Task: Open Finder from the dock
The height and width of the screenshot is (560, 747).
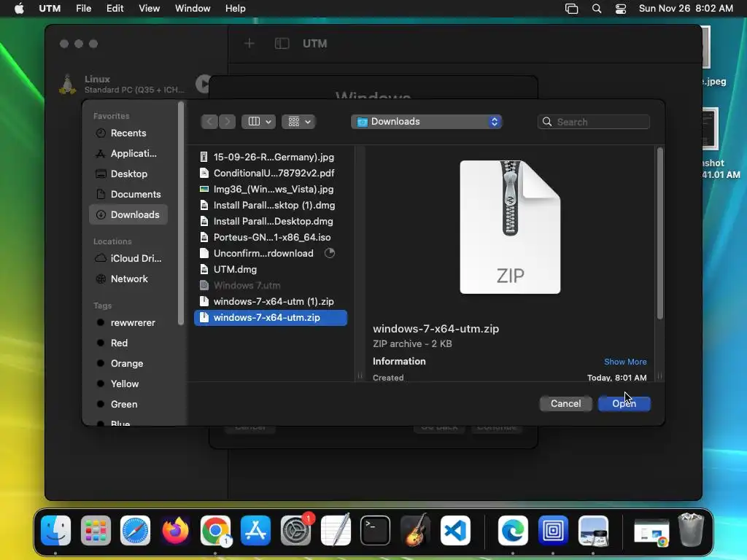Action: pyautogui.click(x=55, y=530)
